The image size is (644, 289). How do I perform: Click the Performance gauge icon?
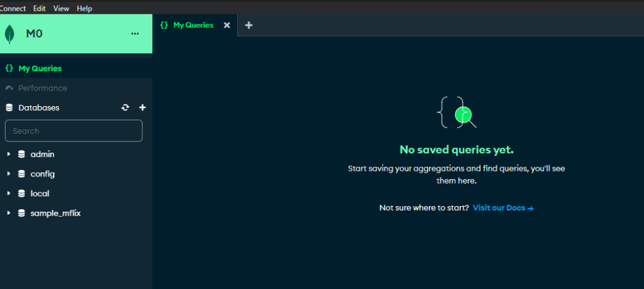9,88
